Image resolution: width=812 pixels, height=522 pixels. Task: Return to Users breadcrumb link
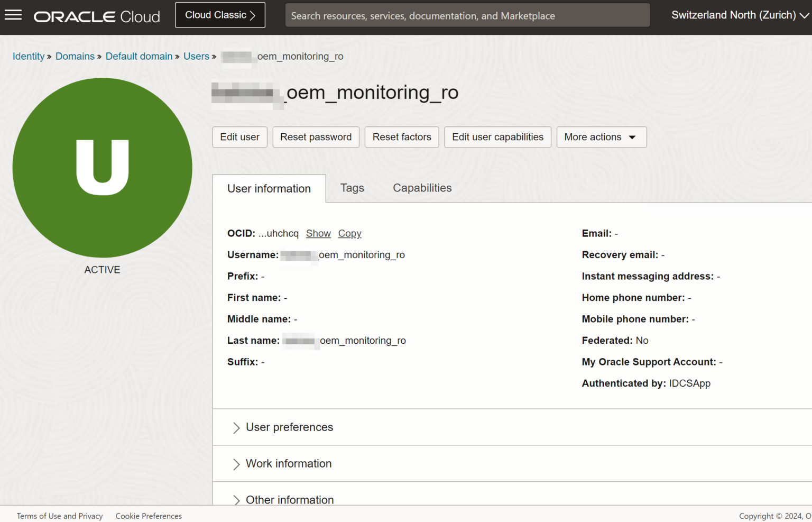pos(196,57)
